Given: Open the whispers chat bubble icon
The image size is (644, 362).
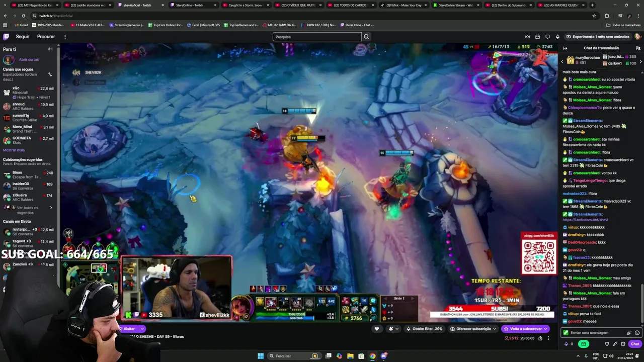Looking at the screenshot, I should coord(547,37).
